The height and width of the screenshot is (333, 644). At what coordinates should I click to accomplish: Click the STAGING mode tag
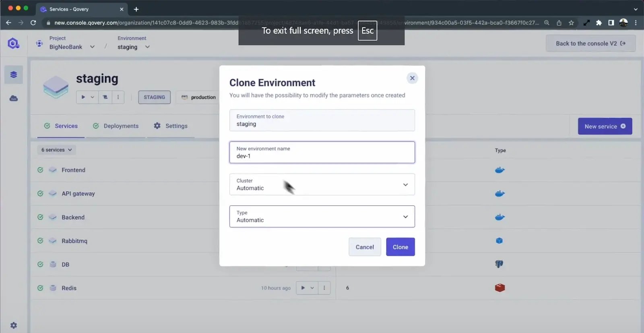tap(155, 97)
